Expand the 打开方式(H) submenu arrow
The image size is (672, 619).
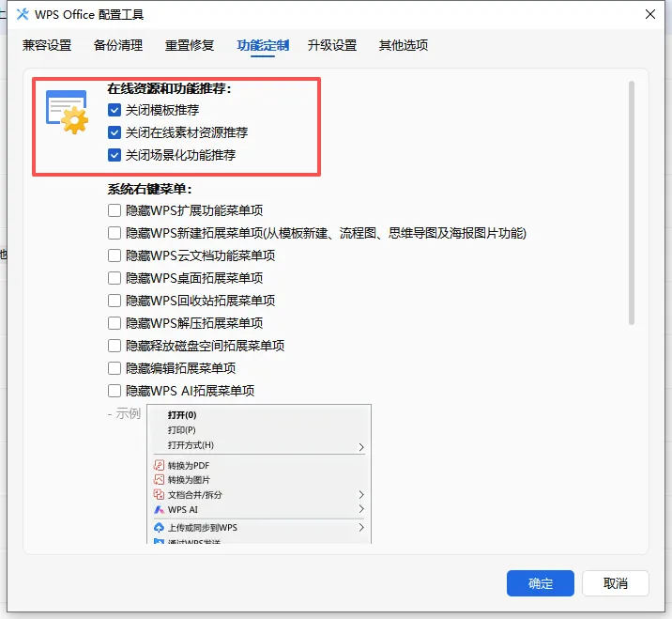tap(361, 447)
